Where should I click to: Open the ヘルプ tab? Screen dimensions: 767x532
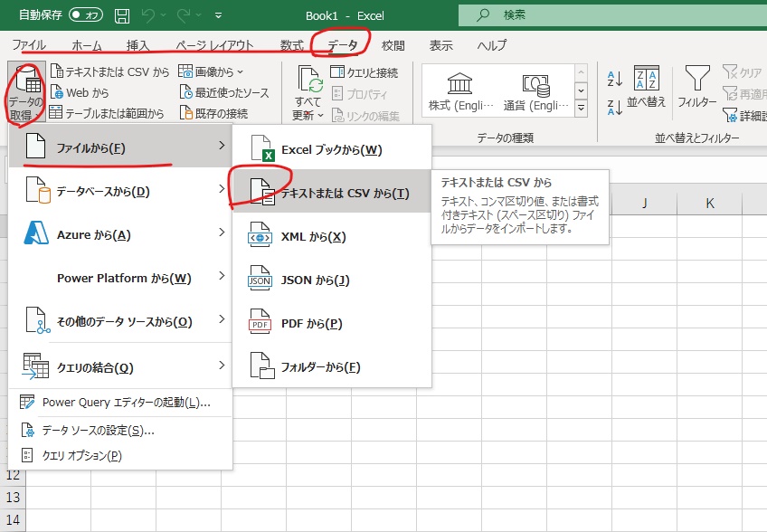[x=492, y=45]
